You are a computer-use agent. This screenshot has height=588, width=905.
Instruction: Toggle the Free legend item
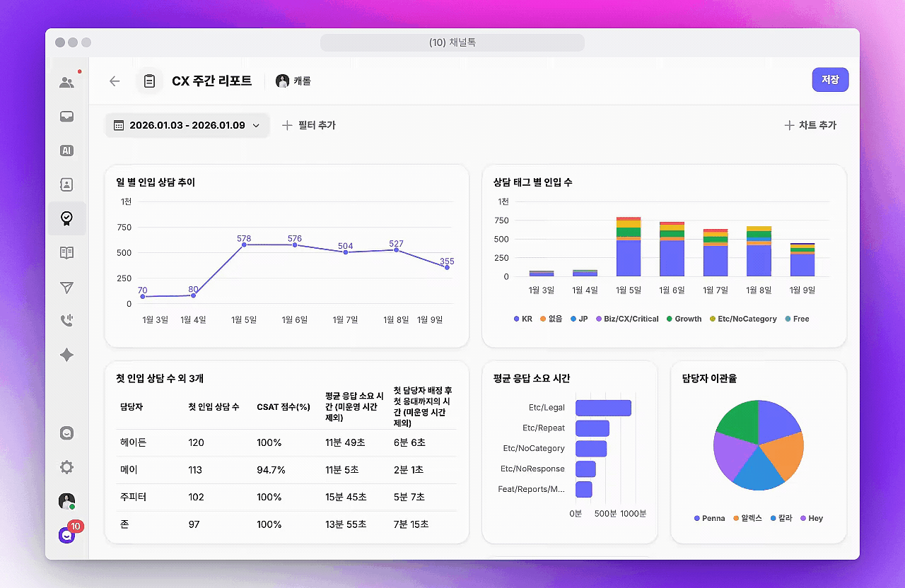(x=797, y=319)
